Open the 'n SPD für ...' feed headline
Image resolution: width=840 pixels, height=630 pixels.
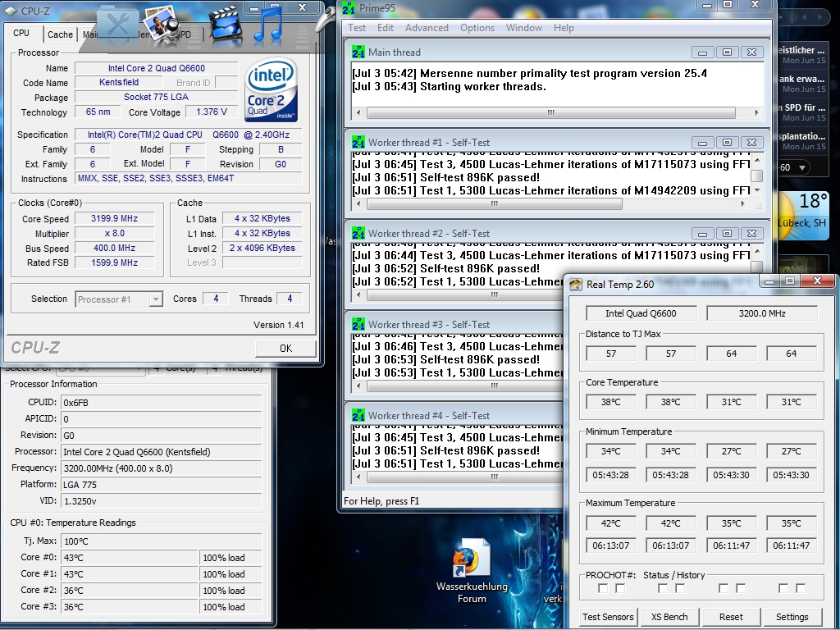point(801,107)
